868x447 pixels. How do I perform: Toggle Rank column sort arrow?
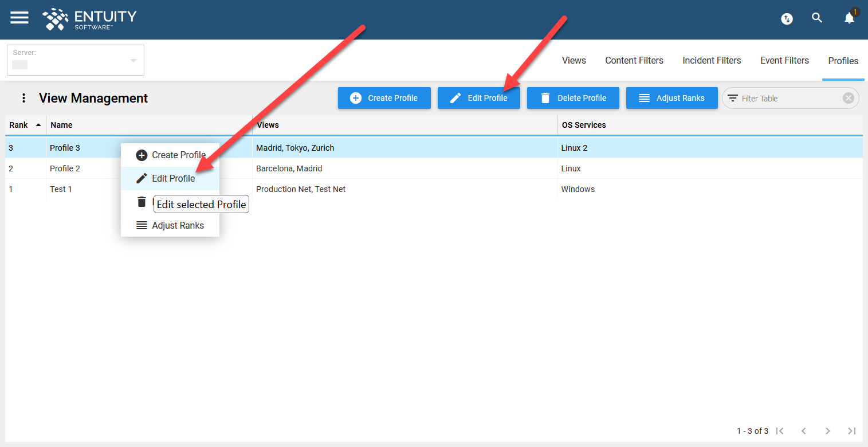click(38, 125)
